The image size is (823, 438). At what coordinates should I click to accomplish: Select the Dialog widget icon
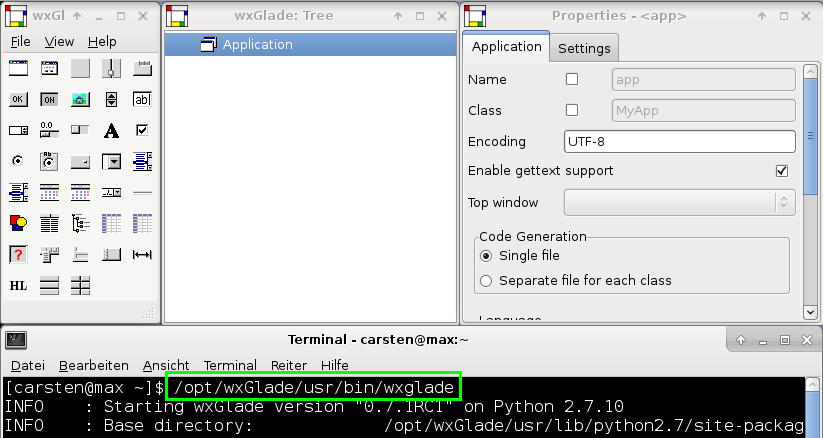coord(49,68)
